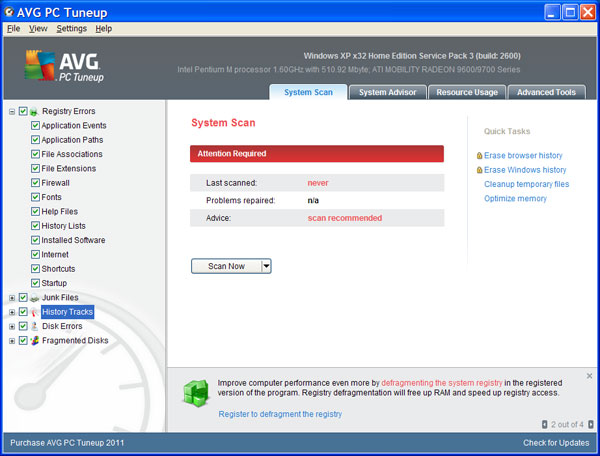This screenshot has width=600, height=456.
Task: Switch to the System Advisor tab
Action: [x=388, y=92]
